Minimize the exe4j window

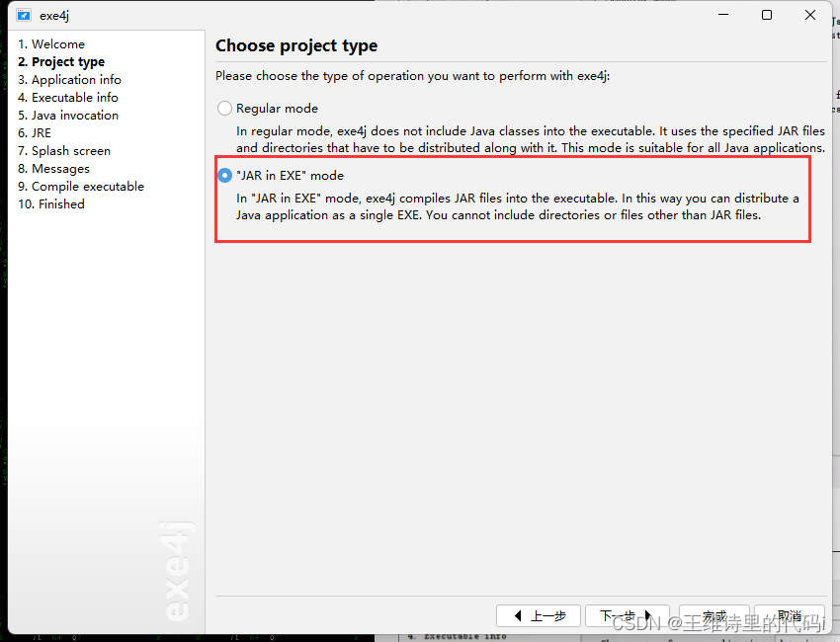(723, 15)
